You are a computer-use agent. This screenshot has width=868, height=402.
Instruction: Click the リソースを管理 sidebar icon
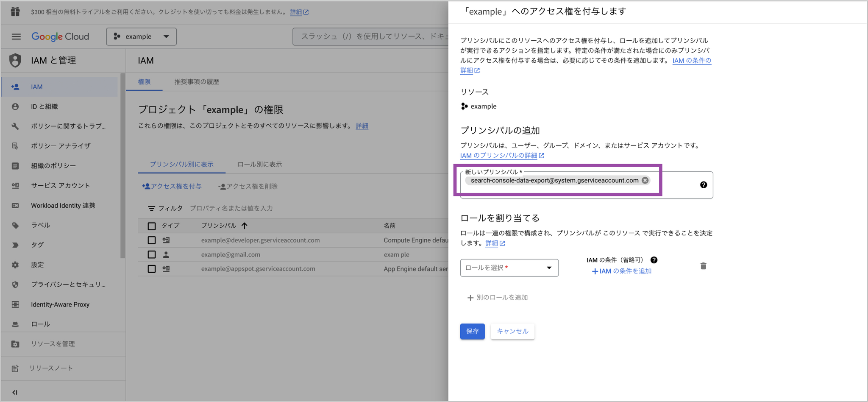point(15,344)
